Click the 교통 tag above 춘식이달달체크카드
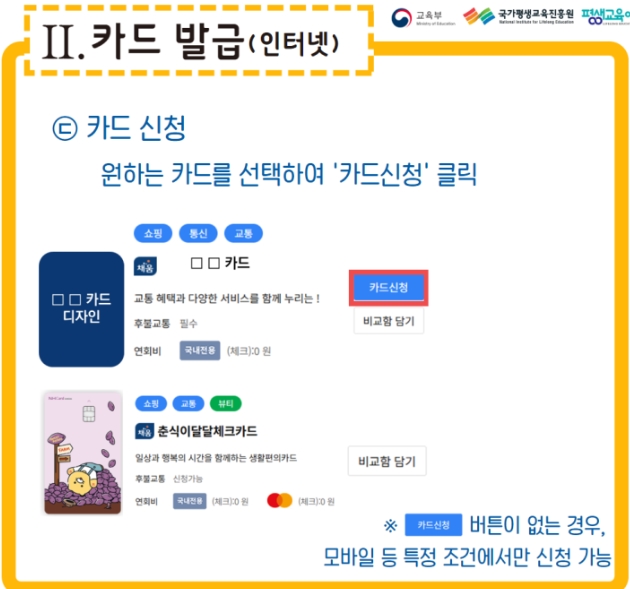The image size is (630, 589). pos(188,403)
